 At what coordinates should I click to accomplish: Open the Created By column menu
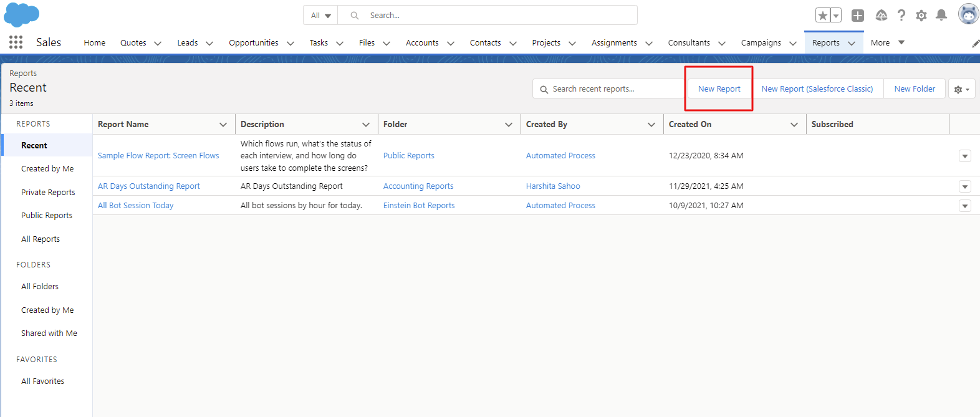(651, 125)
